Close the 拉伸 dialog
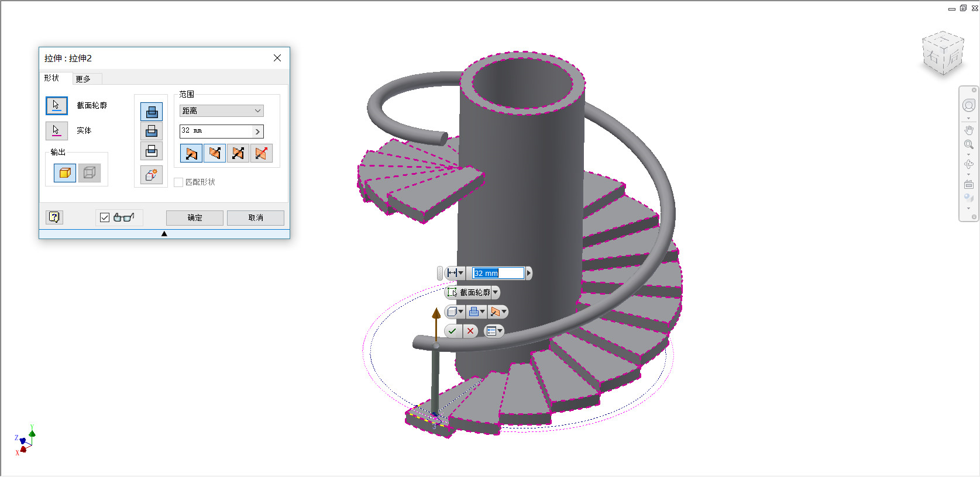The width and height of the screenshot is (980, 477). click(x=277, y=58)
